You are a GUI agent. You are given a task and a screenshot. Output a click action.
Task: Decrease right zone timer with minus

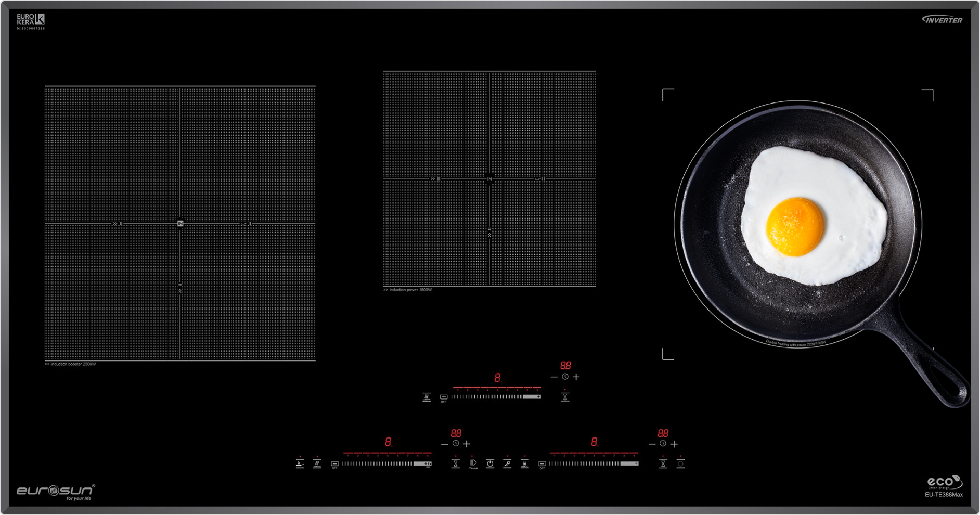pyautogui.click(x=652, y=444)
